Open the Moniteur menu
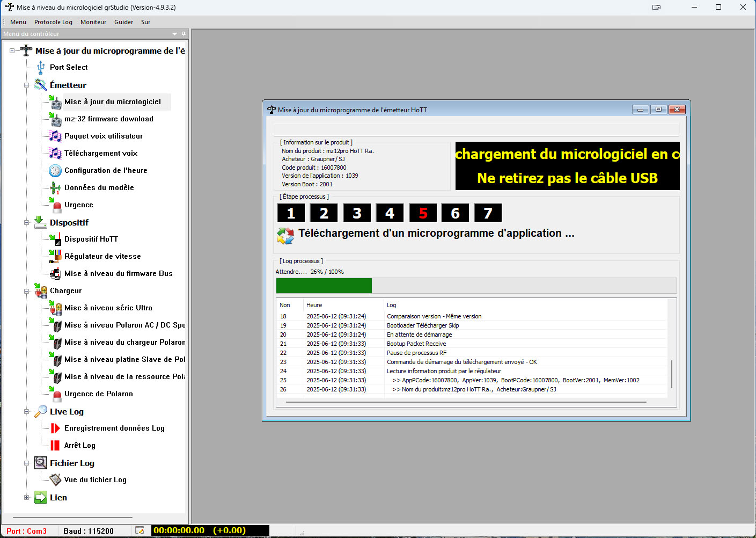 [x=93, y=22]
